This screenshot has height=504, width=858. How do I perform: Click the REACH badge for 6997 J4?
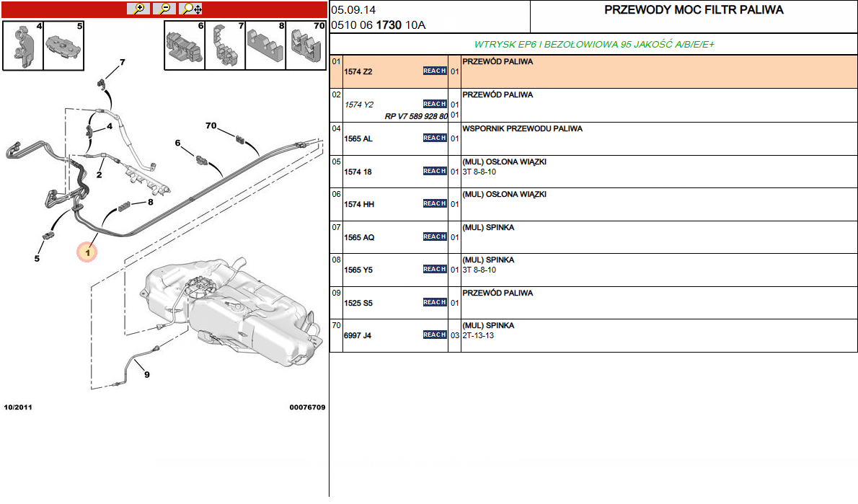click(x=435, y=335)
